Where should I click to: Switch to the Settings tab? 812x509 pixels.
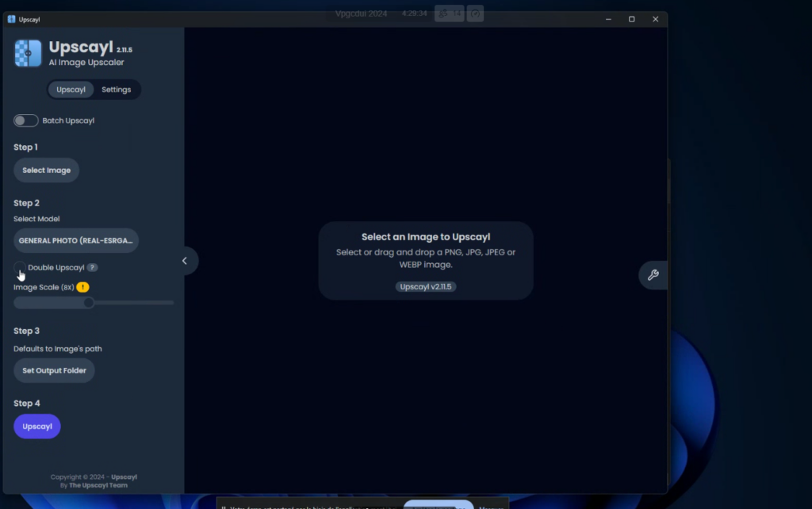116,90
